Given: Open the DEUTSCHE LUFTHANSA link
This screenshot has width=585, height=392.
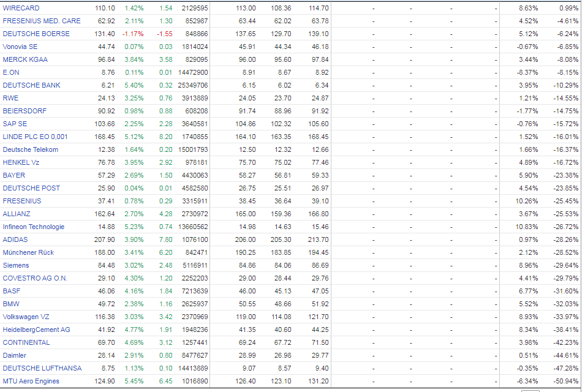Looking at the screenshot, I should [42, 369].
